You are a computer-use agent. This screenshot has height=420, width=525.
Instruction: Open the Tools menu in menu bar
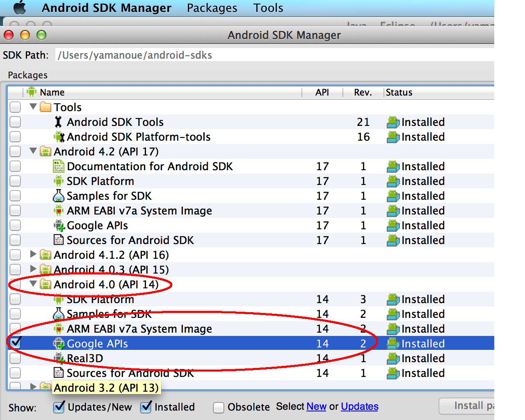(x=268, y=8)
